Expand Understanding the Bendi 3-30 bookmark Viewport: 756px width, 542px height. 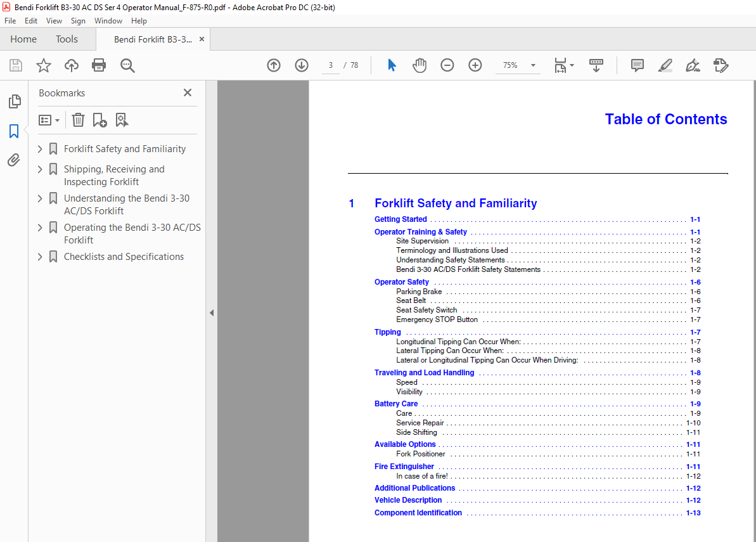[x=40, y=198]
